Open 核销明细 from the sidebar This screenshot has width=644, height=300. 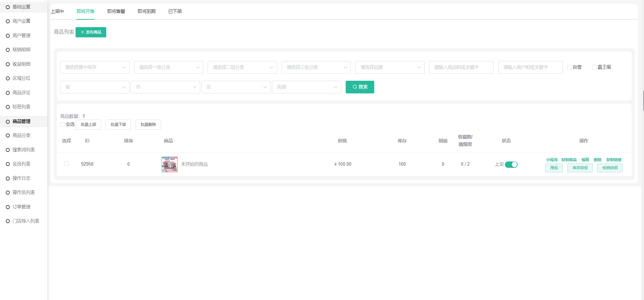21,50
